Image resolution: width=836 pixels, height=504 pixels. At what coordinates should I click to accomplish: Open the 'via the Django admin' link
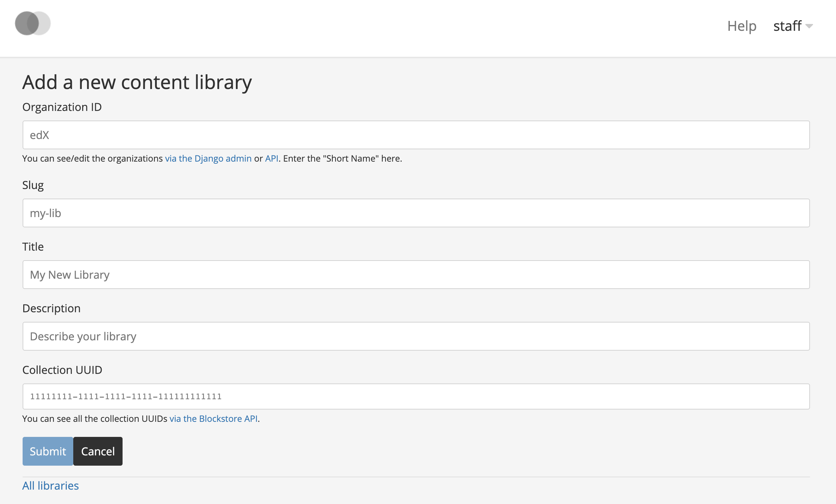208,159
